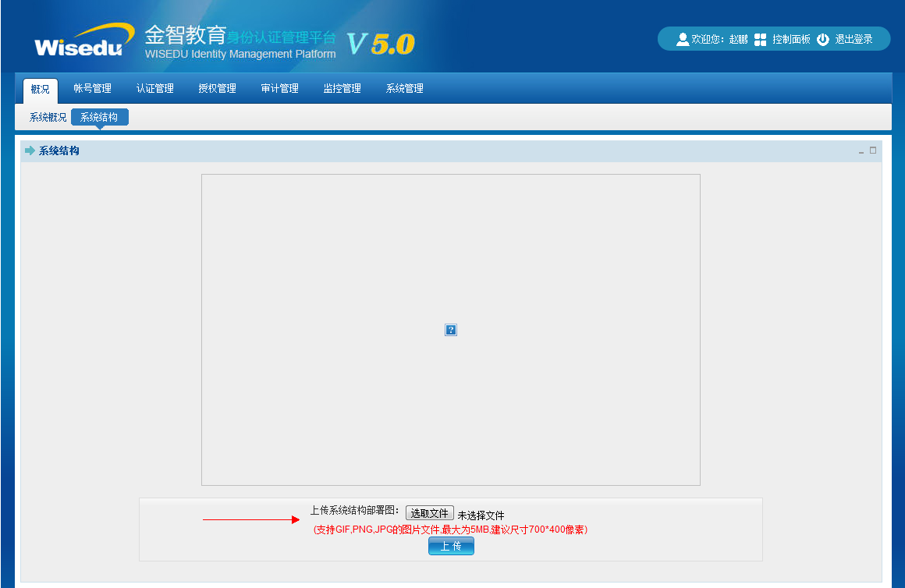
Task: Click the arrow icon beside 系统结构 panel title
Action: point(30,151)
